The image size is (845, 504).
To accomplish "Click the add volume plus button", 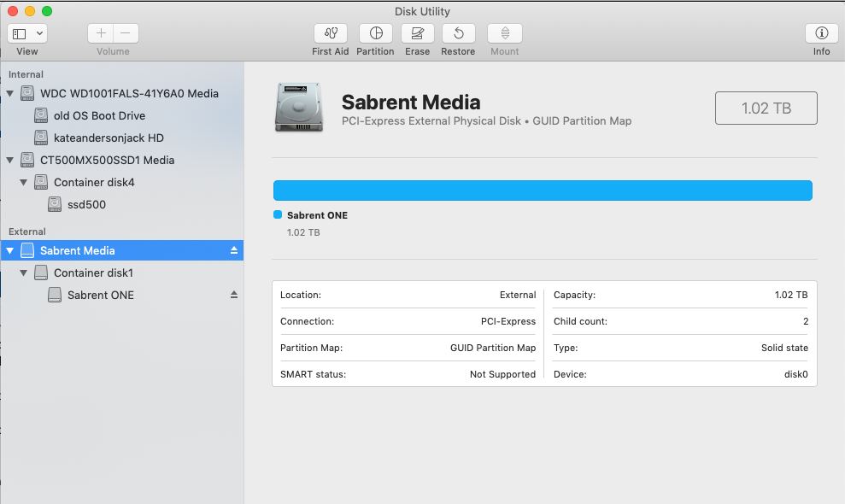I will (101, 33).
